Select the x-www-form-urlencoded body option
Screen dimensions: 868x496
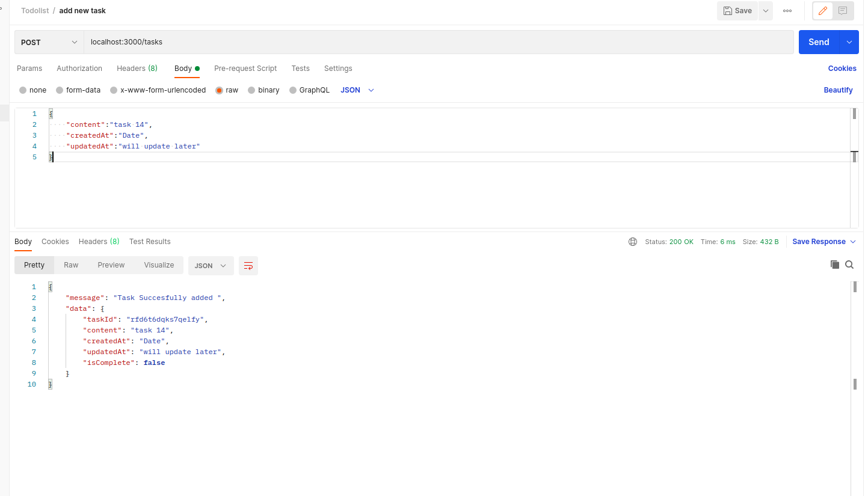158,90
